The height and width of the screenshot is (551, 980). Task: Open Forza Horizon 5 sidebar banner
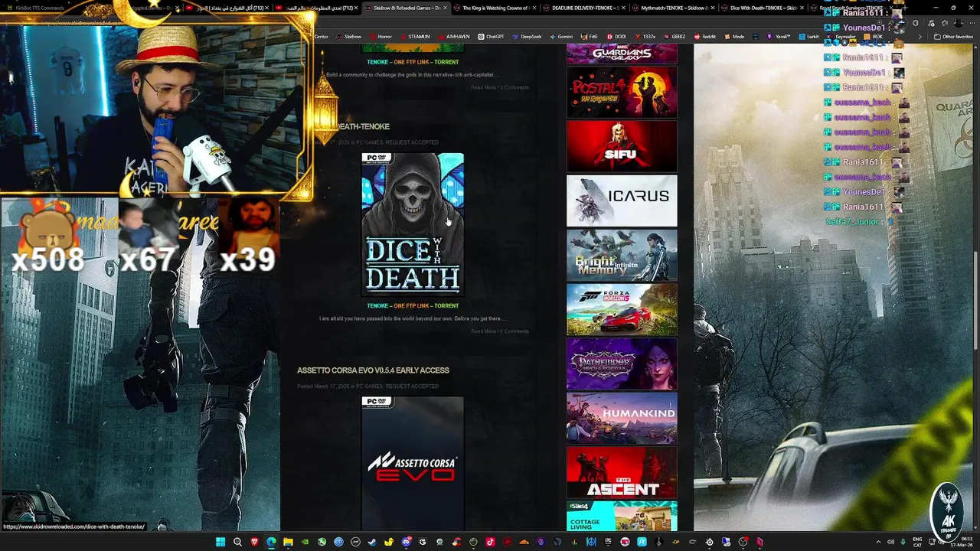[622, 310]
